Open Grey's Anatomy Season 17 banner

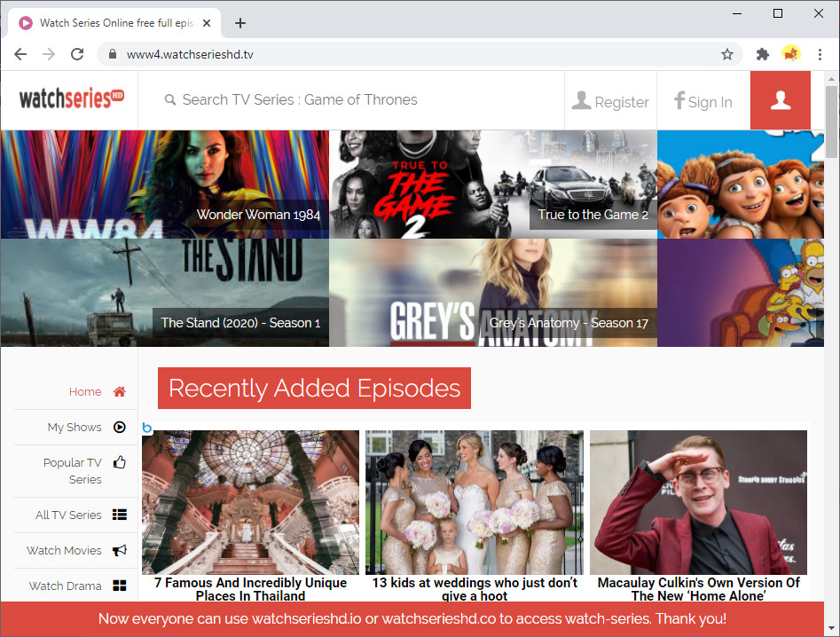(493, 293)
